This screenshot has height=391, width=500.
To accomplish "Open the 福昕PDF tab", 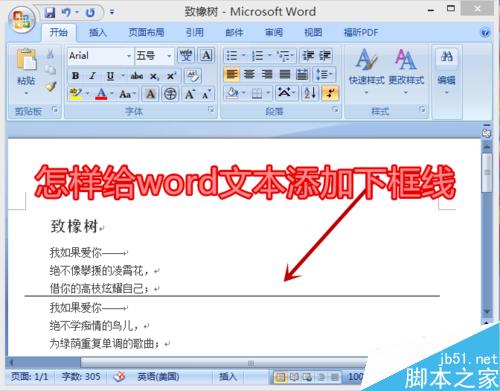I will point(361,33).
